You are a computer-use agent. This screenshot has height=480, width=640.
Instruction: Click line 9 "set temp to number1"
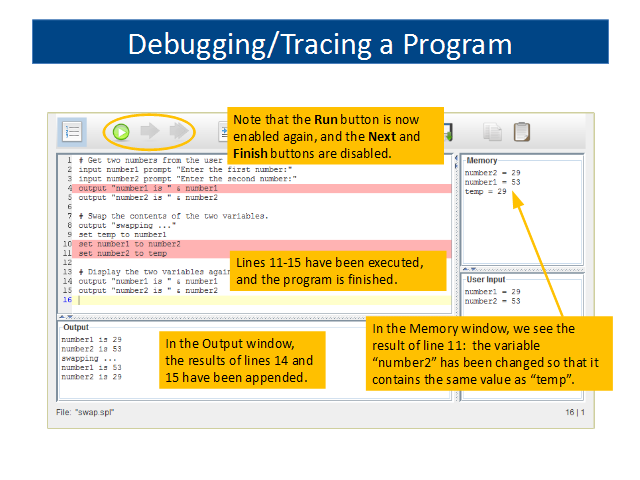pos(122,235)
